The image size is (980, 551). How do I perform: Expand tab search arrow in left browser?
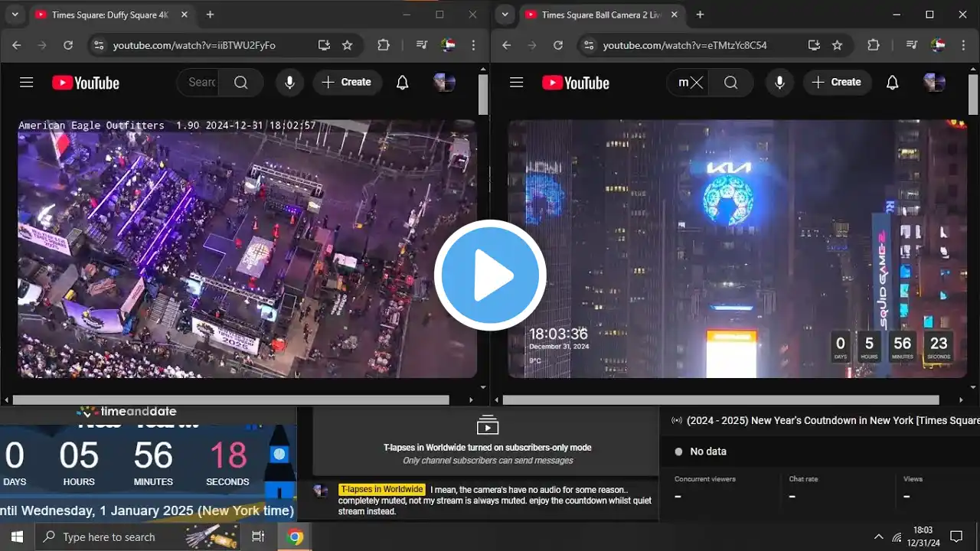tap(15, 15)
